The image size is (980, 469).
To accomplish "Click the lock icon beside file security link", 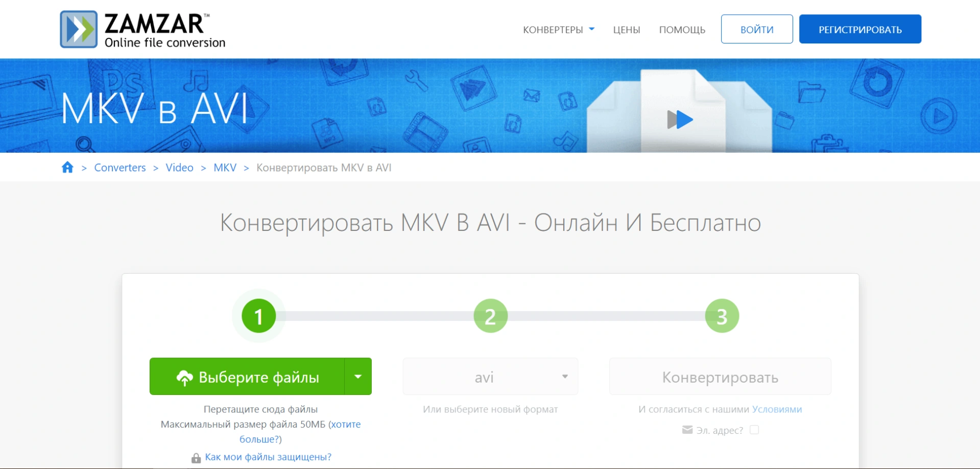I will pyautogui.click(x=196, y=458).
